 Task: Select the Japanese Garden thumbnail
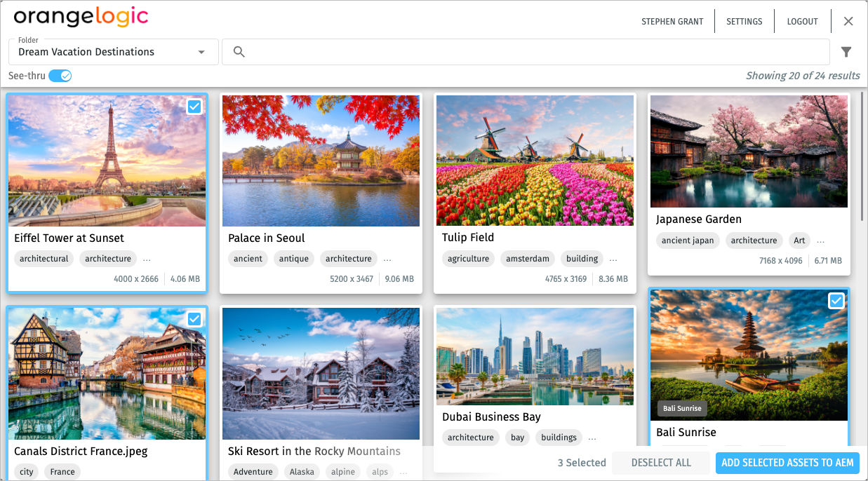[x=749, y=151]
